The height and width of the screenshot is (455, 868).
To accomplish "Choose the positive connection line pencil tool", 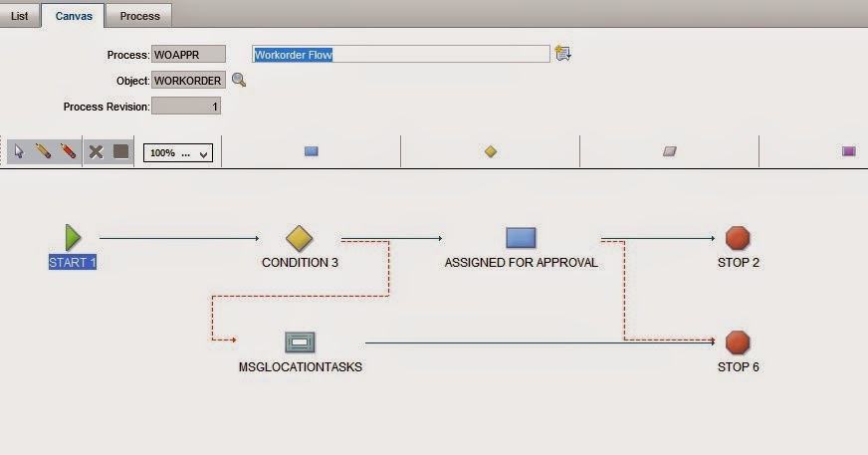I will tap(43, 151).
